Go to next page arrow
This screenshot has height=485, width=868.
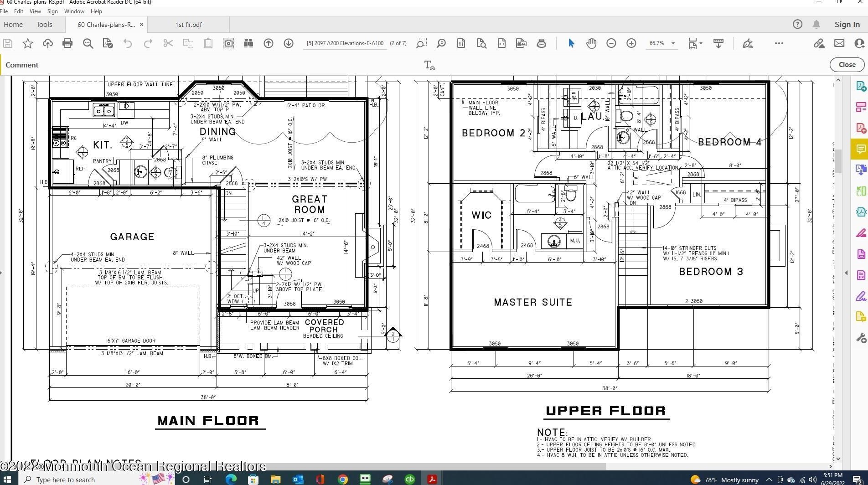click(289, 43)
